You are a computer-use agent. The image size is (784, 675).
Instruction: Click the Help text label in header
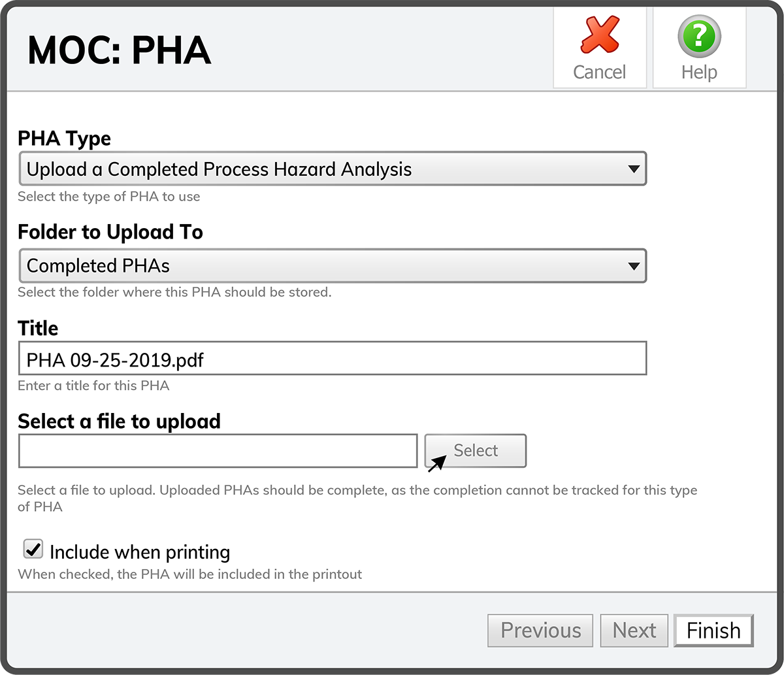(699, 72)
